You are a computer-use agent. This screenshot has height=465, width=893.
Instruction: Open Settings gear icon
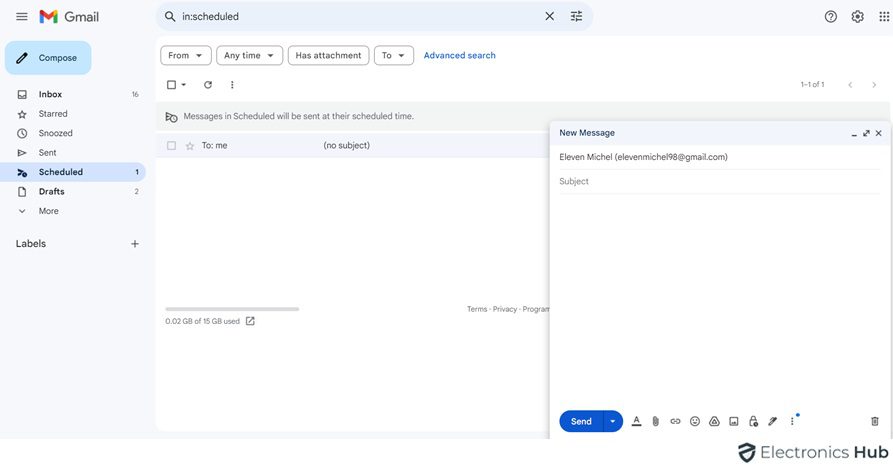point(857,17)
